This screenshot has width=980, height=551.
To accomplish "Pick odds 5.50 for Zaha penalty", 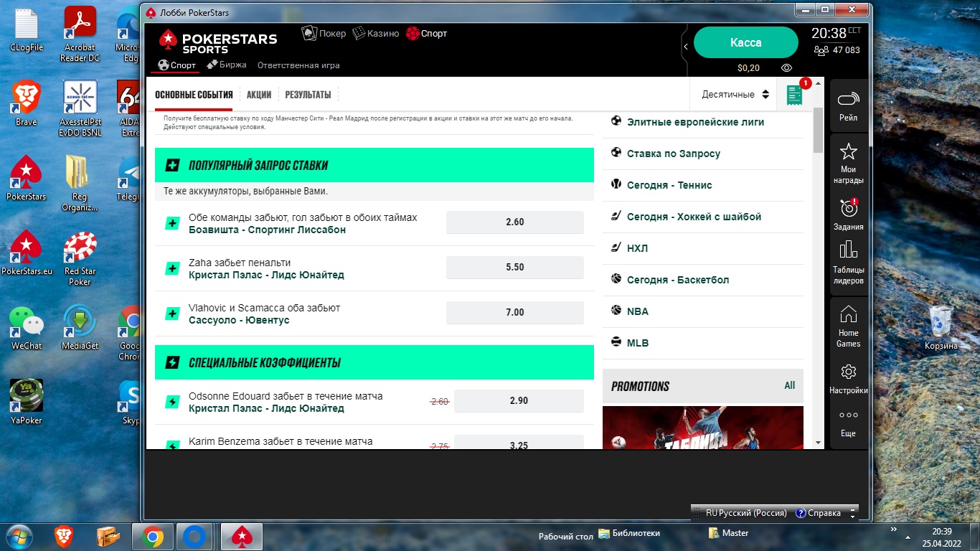I will tap(515, 268).
